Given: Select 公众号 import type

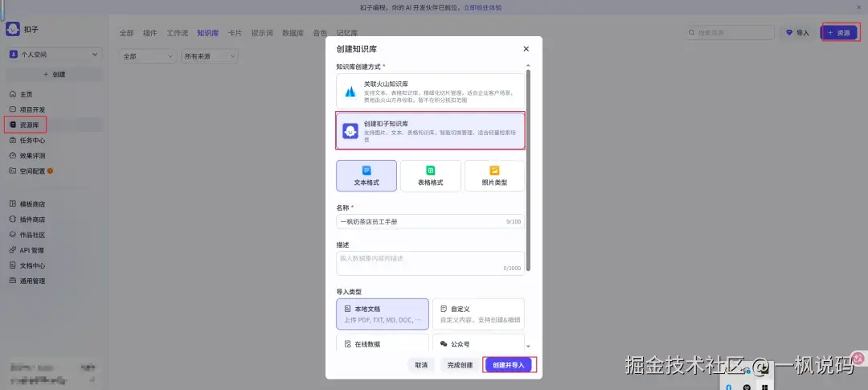Looking at the screenshot, I should (478, 343).
